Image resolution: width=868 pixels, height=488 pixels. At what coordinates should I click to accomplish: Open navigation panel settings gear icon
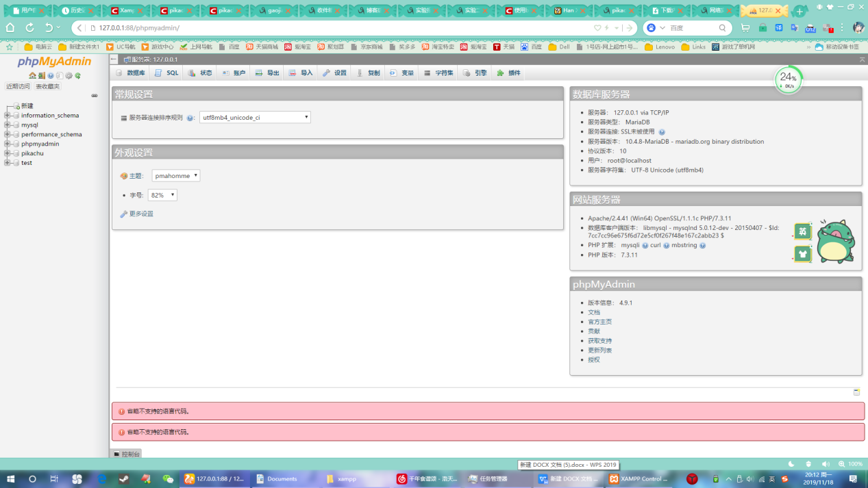(69, 76)
